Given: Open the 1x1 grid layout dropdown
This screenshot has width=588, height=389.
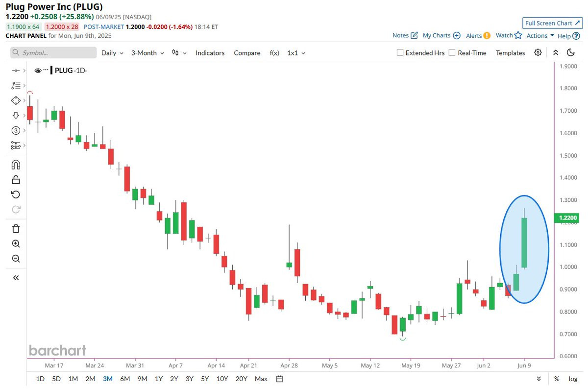Looking at the screenshot, I should pos(296,53).
